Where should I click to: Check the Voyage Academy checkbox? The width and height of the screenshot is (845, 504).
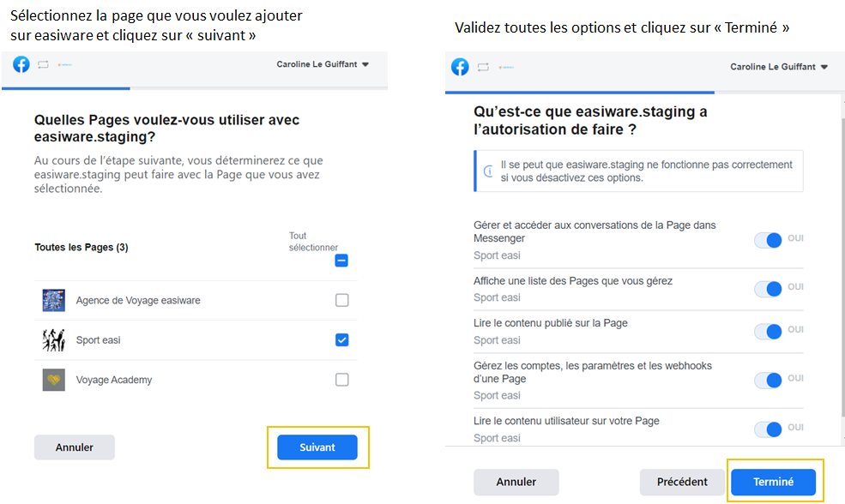342,380
